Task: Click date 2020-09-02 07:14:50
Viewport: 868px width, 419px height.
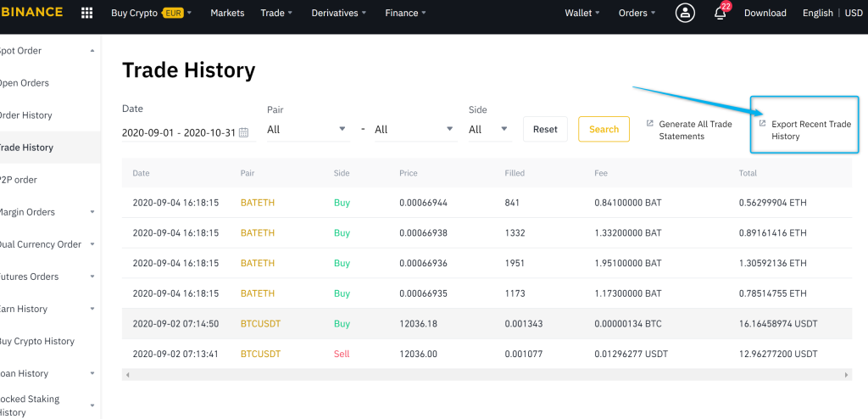Action: (175, 324)
